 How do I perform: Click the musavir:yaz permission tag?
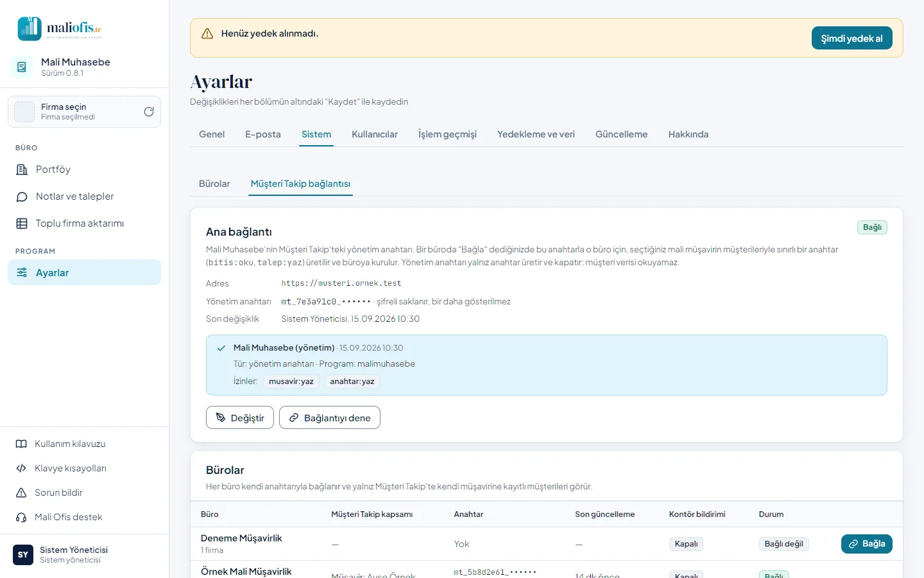tap(291, 381)
